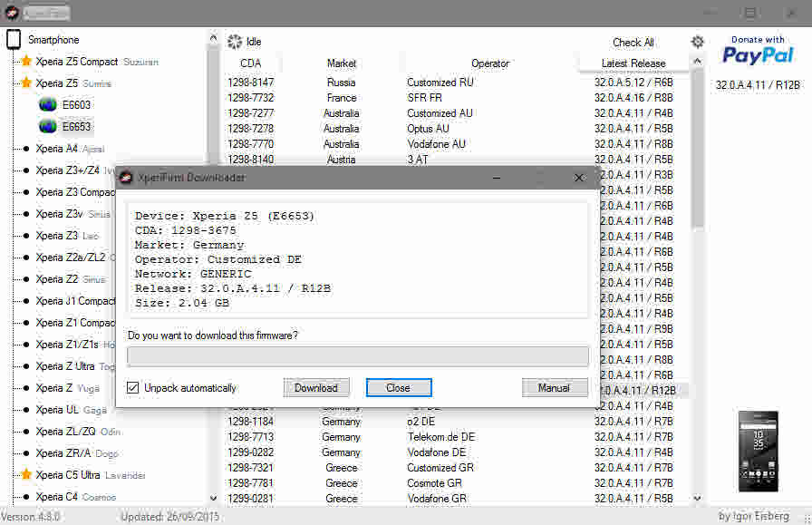The height and width of the screenshot is (525, 812).
Task: Click the firmware list scroll up arrow
Action: pyautogui.click(x=698, y=61)
